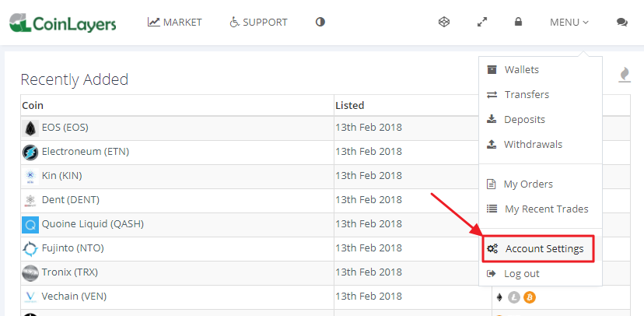
Task: Click the Tronix (TRX) row link
Action: tap(70, 272)
